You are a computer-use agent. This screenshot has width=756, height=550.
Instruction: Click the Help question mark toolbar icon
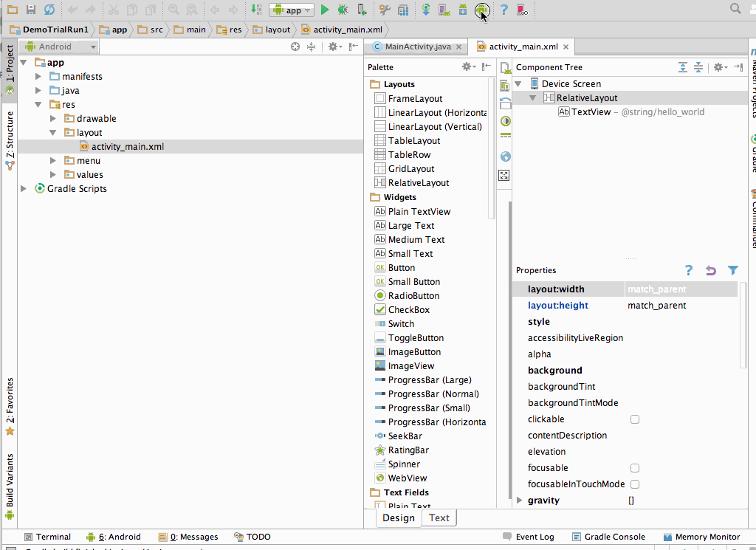point(504,9)
